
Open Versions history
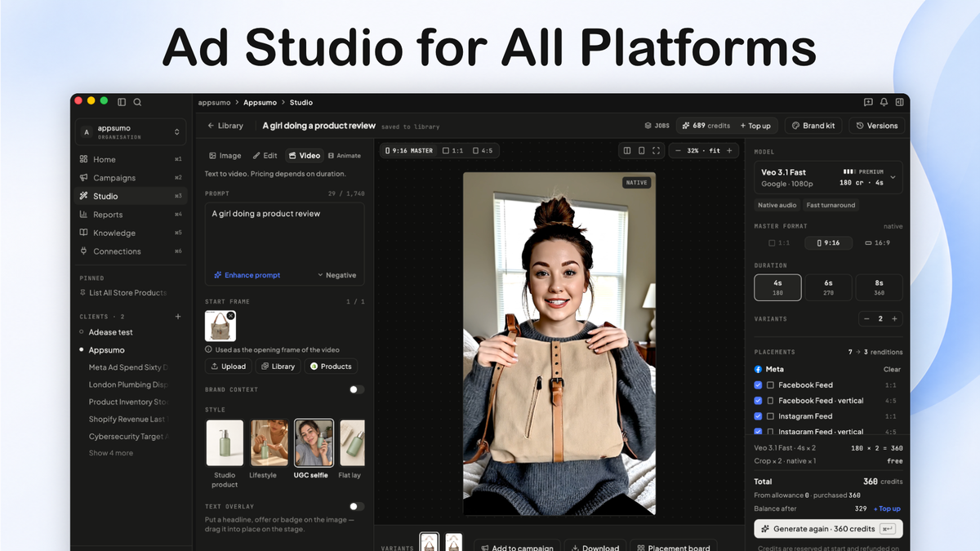pyautogui.click(x=877, y=126)
